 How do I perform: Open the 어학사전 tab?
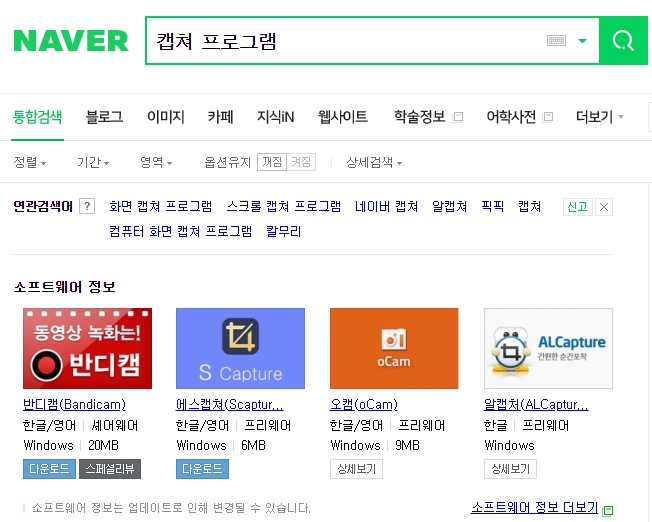click(511, 117)
